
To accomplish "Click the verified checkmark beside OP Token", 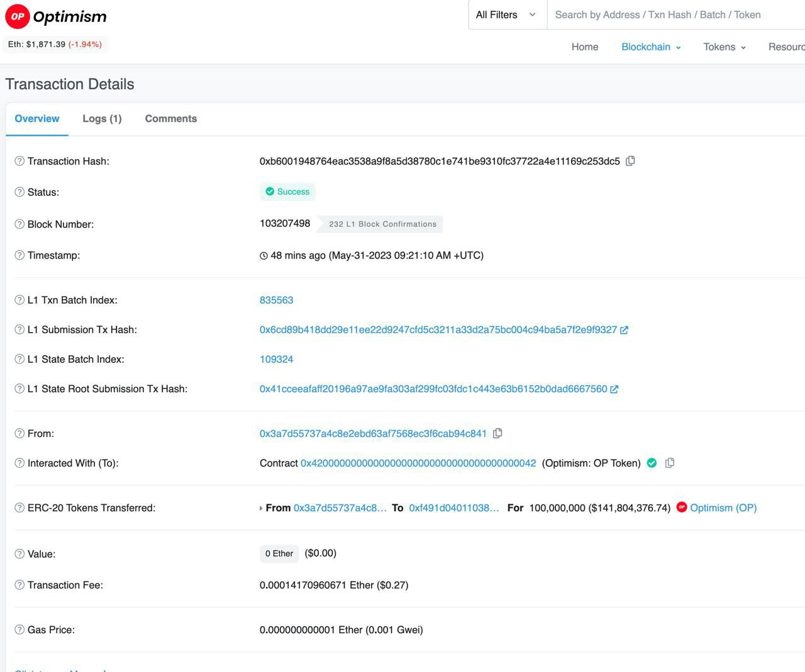I will [652, 463].
